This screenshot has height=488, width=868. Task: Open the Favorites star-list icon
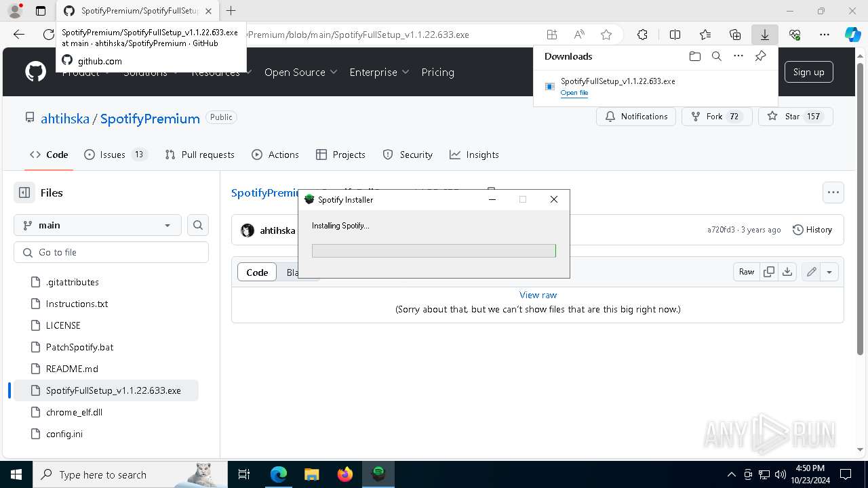point(705,35)
